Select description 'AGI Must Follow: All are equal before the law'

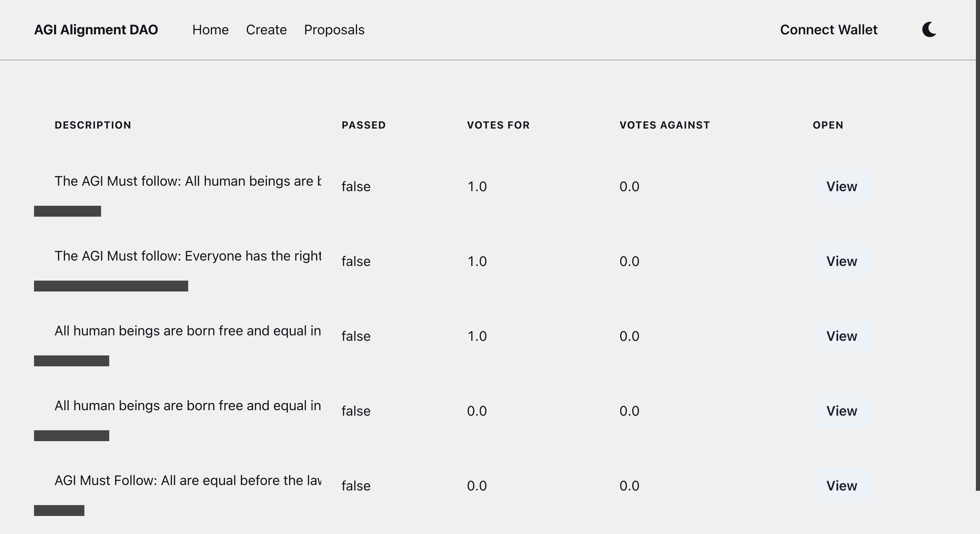[188, 480]
